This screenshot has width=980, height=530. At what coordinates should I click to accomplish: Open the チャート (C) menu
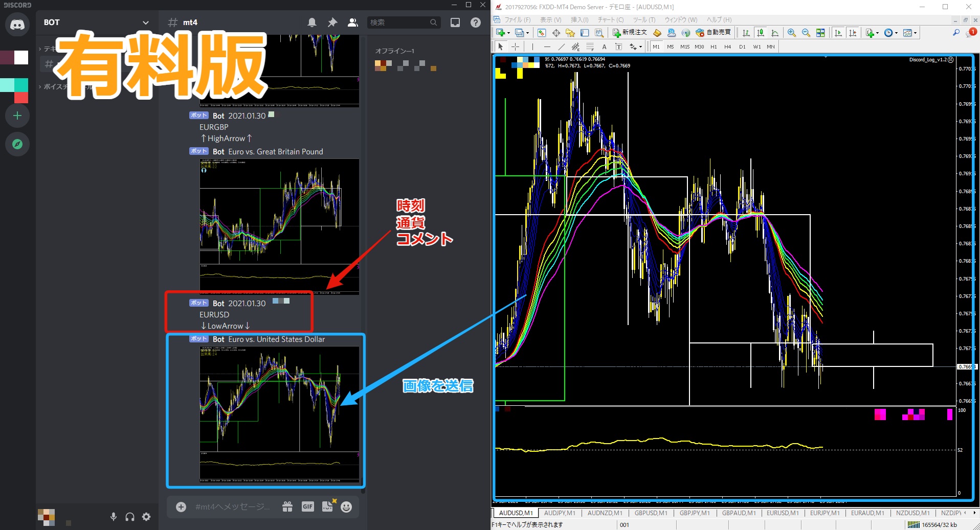pyautogui.click(x=611, y=20)
